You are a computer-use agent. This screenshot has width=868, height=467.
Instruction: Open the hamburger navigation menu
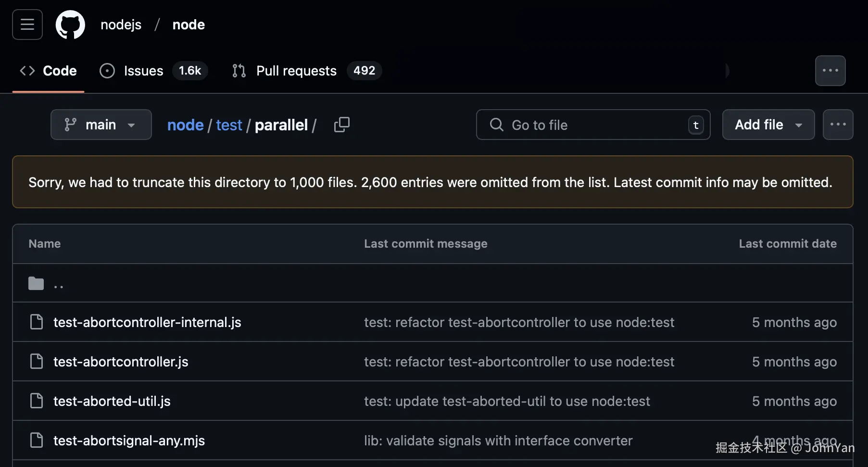(27, 25)
